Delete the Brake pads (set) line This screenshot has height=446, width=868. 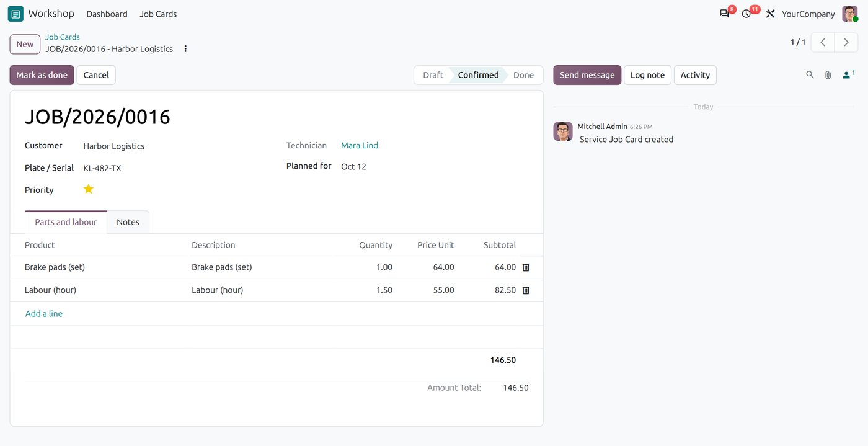click(526, 267)
